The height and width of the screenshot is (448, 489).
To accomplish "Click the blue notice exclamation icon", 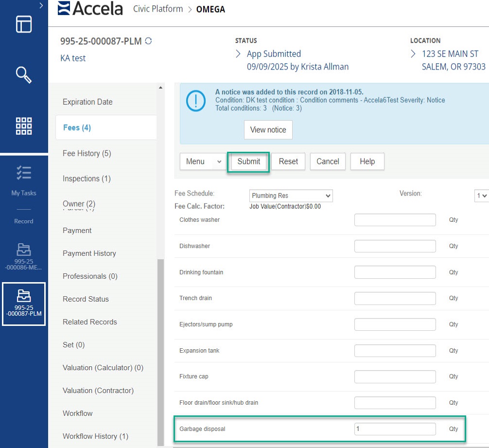I will pos(196,101).
